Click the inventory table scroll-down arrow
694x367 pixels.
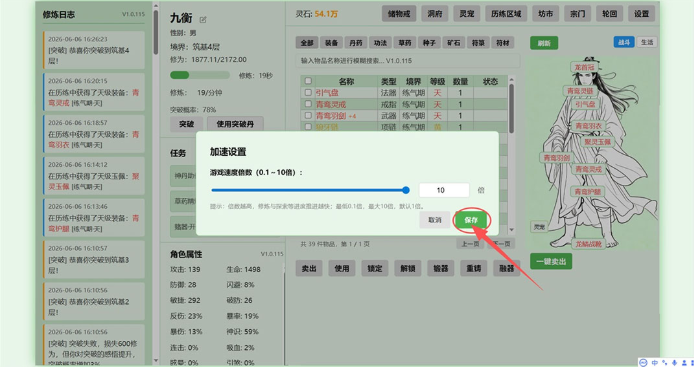point(512,230)
